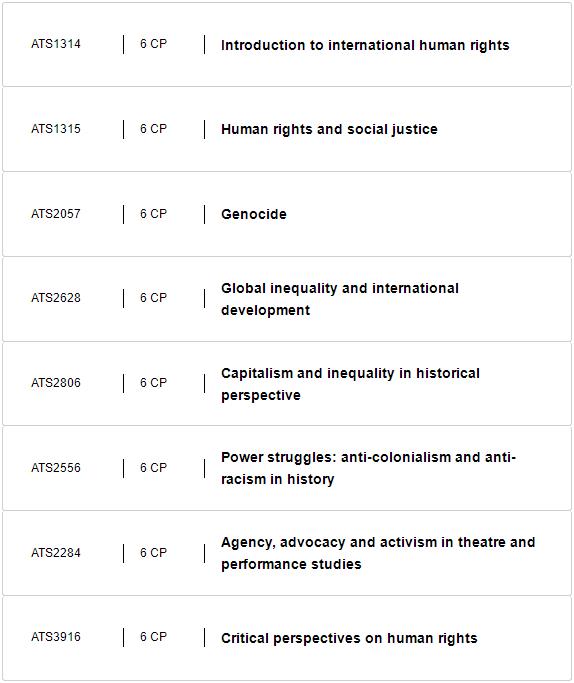This screenshot has width=574, height=683.
Task: Click the ATS2806 unit code
Action: tap(56, 383)
